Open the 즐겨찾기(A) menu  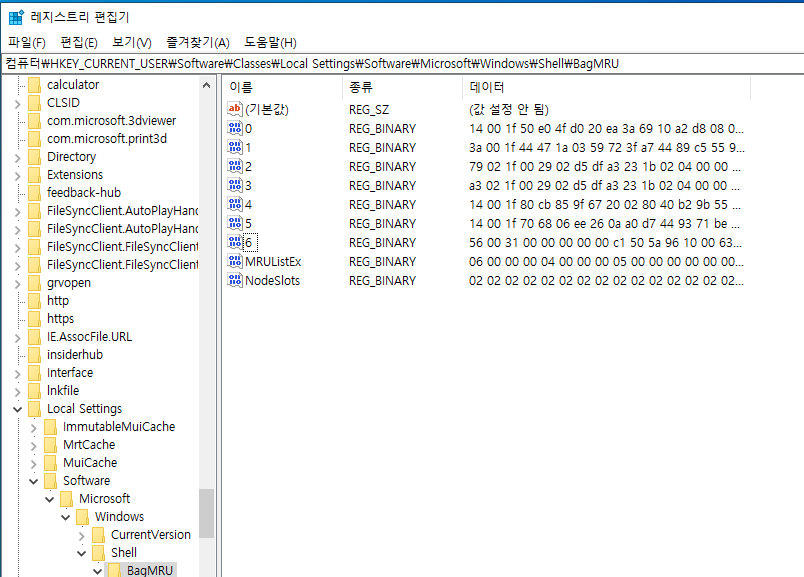[x=198, y=43]
